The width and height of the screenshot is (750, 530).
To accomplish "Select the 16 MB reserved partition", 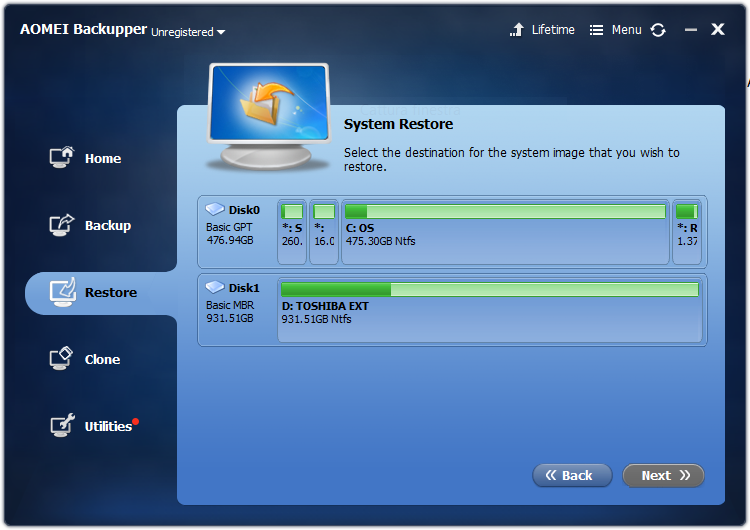I will (324, 232).
